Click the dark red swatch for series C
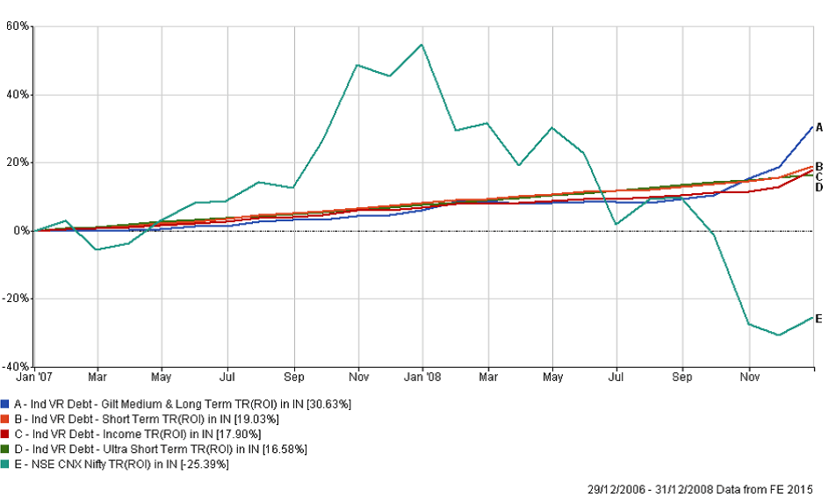 click(x=5, y=434)
